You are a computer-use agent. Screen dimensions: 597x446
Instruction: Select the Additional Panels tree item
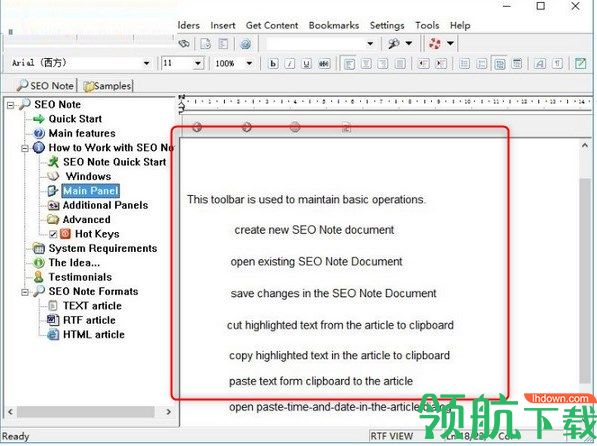[x=105, y=205]
